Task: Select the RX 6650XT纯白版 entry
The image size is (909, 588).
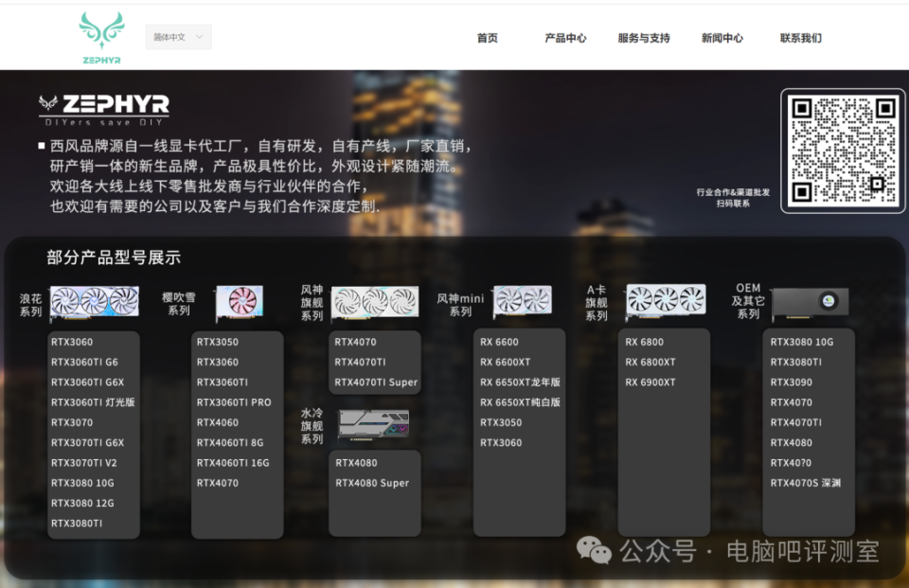Action: [520, 402]
